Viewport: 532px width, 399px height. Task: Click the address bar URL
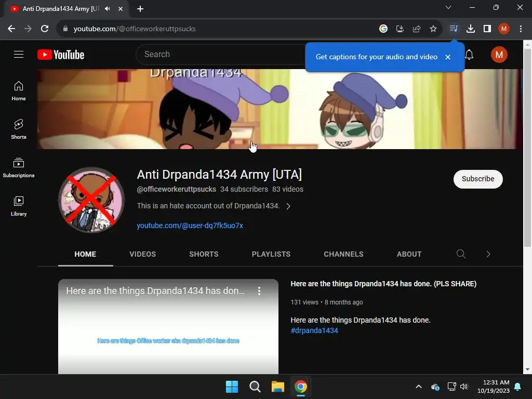pyautogui.click(x=135, y=29)
